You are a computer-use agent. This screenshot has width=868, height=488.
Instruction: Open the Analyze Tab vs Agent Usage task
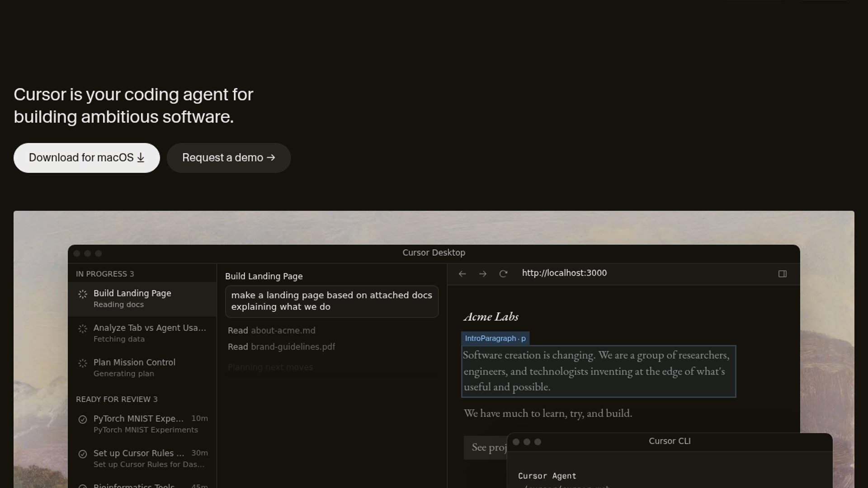(142, 333)
